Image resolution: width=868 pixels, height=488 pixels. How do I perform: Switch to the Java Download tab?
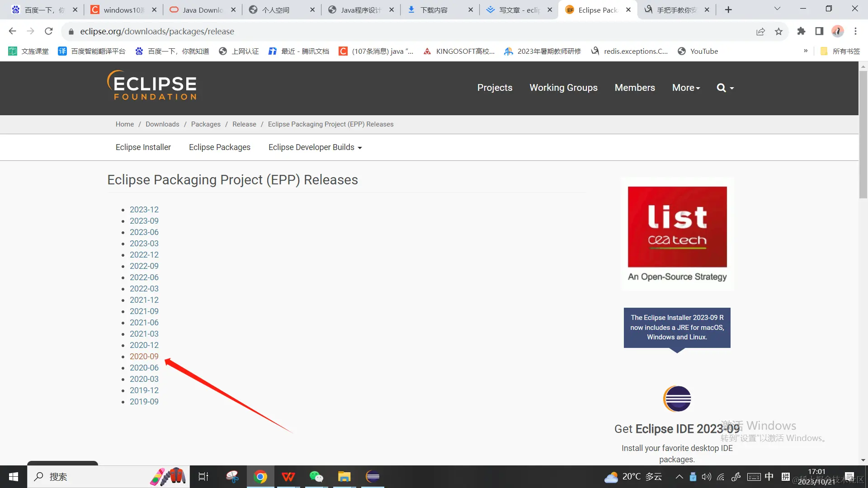tap(202, 9)
